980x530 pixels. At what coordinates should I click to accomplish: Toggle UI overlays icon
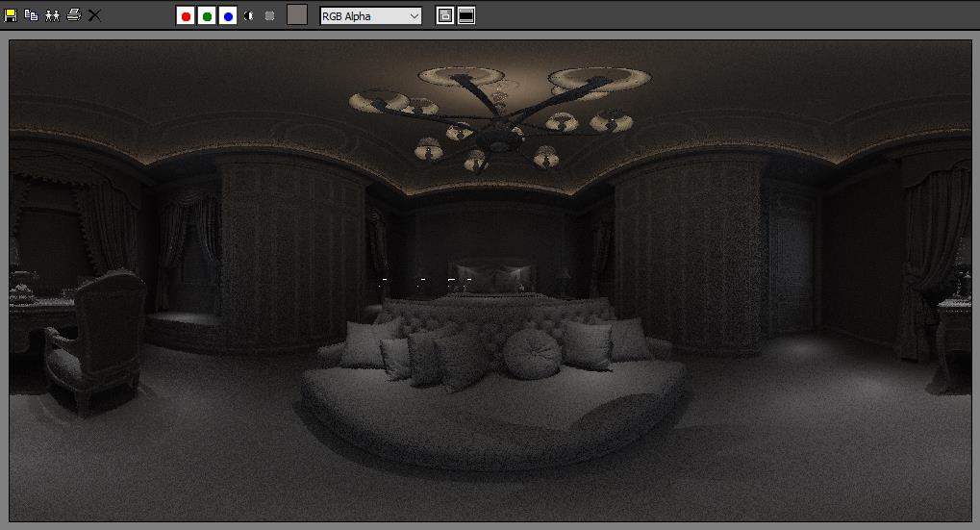(445, 15)
